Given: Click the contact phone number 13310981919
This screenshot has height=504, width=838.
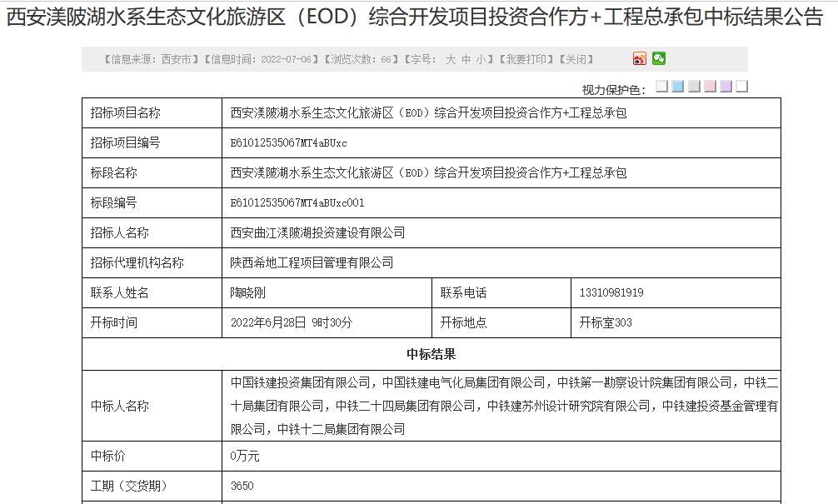Looking at the screenshot, I should click(x=611, y=293).
